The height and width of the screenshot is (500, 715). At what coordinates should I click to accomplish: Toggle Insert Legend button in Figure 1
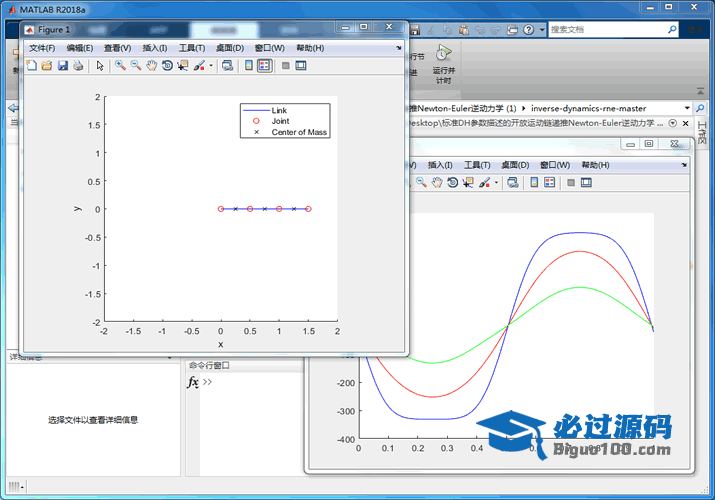264,66
